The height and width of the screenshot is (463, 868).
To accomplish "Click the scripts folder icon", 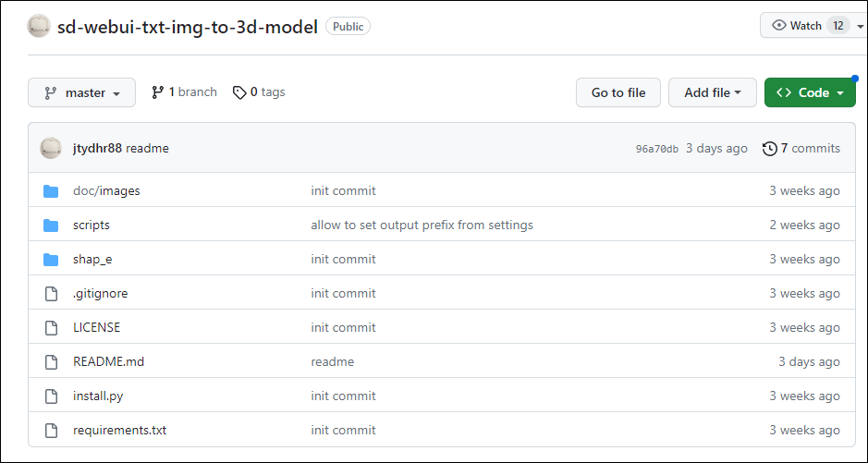I will coord(51,225).
